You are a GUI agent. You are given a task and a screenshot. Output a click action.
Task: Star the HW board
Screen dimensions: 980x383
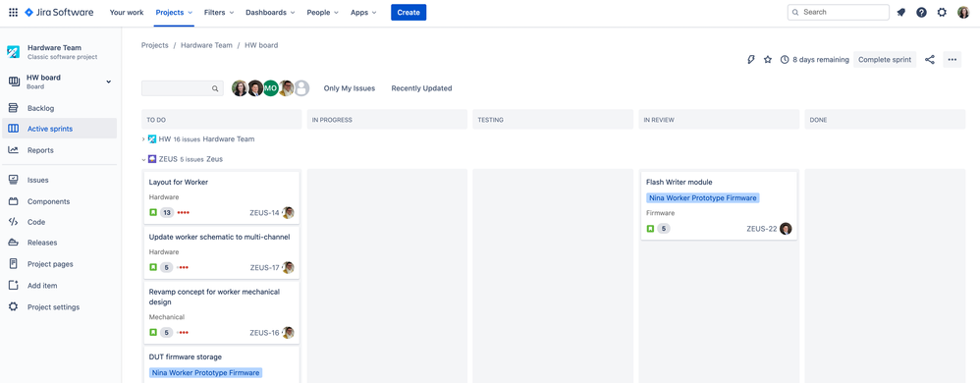(768, 59)
